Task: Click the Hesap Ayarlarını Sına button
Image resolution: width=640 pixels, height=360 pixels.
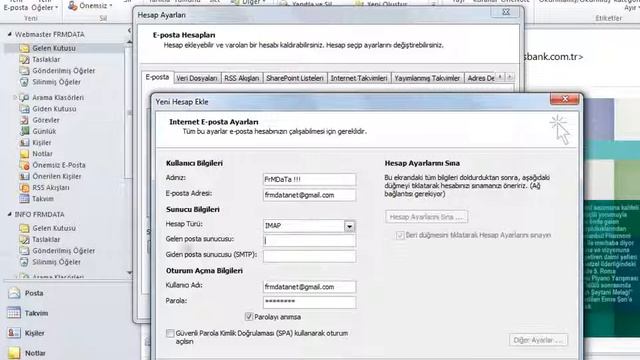Action: [x=426, y=217]
